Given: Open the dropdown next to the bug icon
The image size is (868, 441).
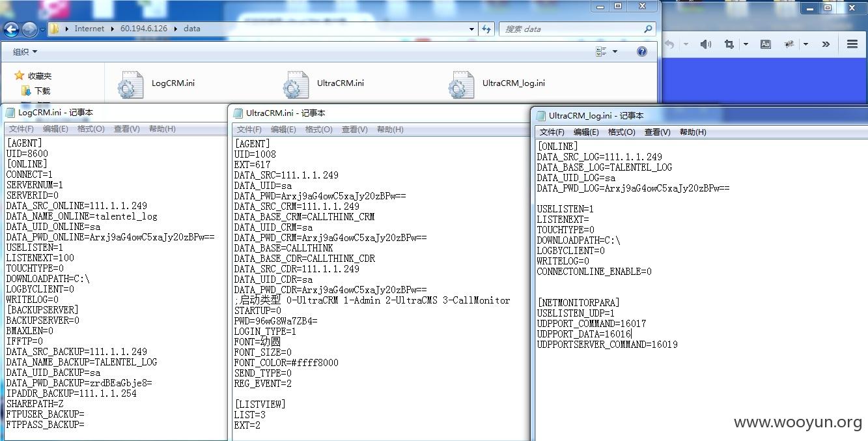Looking at the screenshot, I should click(x=805, y=44).
